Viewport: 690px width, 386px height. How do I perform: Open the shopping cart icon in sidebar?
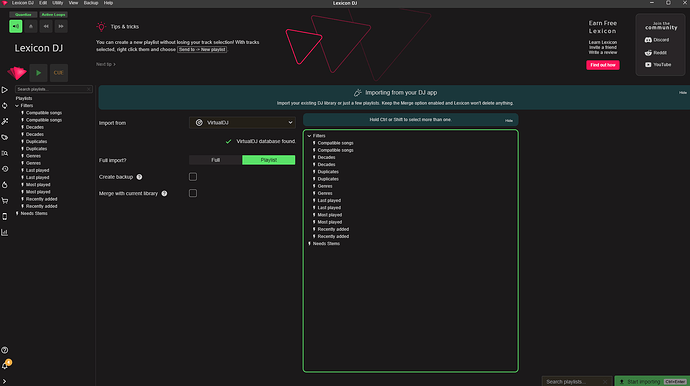5,201
